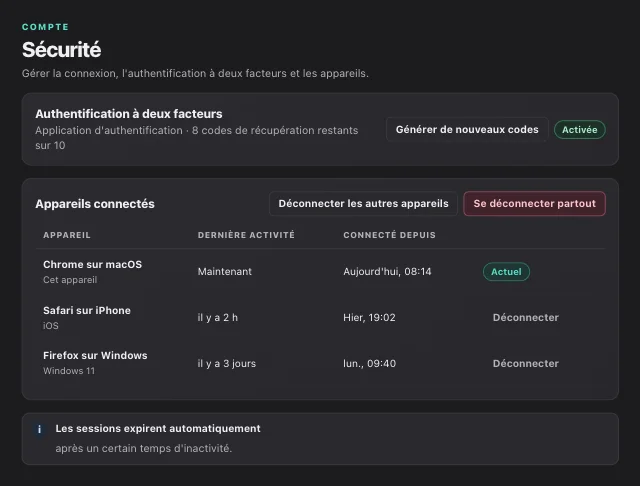
Task: Click the 'Cet appareil' subtitle
Action: pos(70,280)
